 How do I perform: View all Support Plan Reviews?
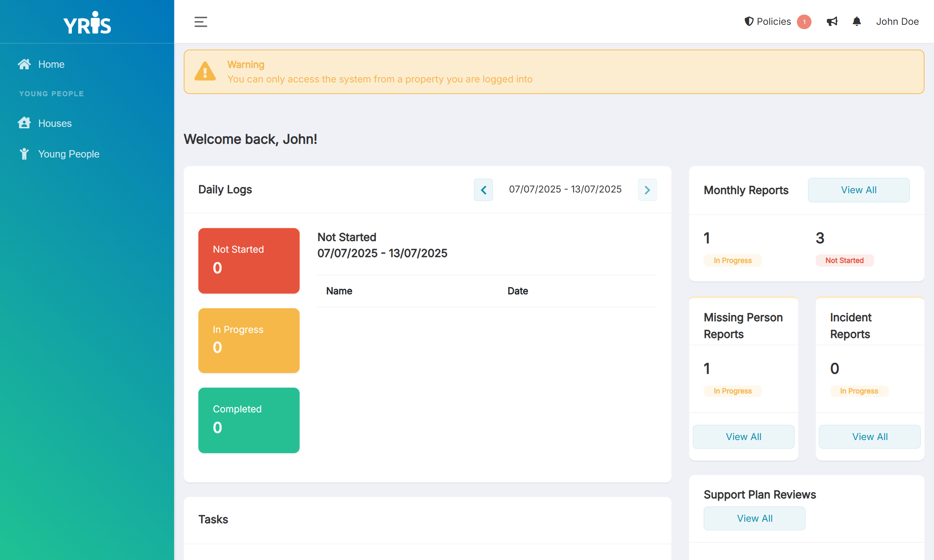(x=754, y=518)
